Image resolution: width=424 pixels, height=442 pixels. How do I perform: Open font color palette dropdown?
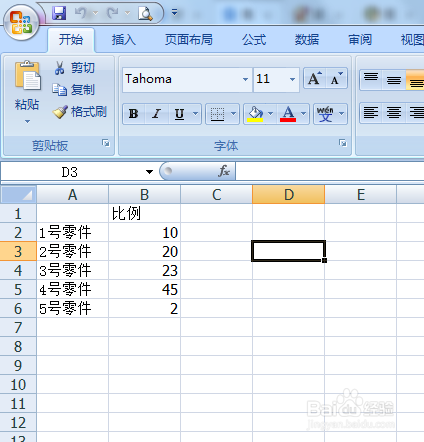point(303,114)
